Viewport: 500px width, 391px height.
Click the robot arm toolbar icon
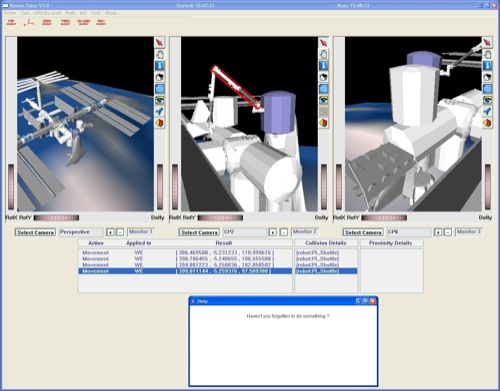29,22
